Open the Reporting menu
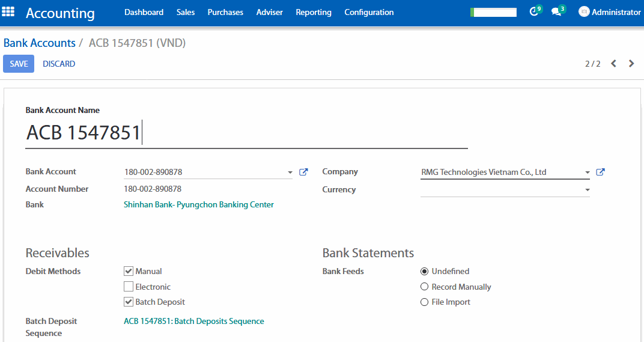 (x=313, y=12)
